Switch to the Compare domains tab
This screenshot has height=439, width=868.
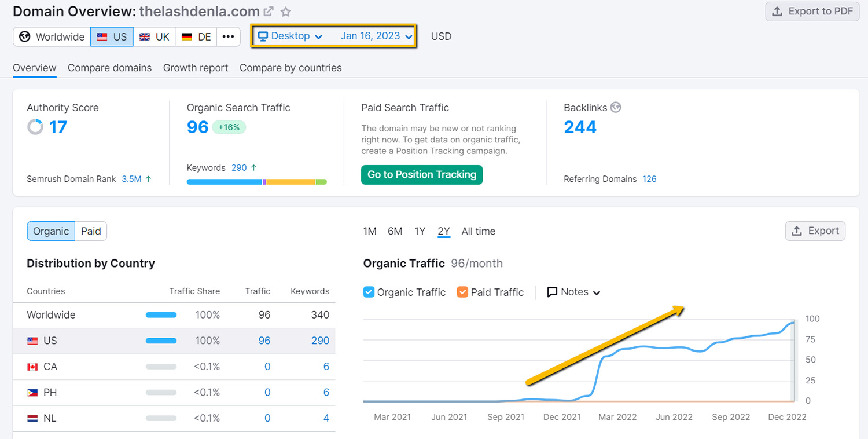109,68
